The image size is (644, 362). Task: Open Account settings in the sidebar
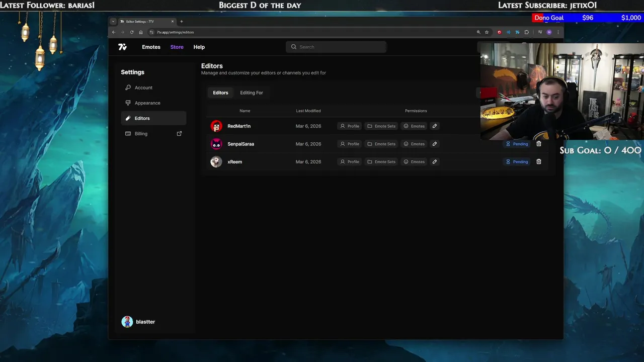coord(153,87)
